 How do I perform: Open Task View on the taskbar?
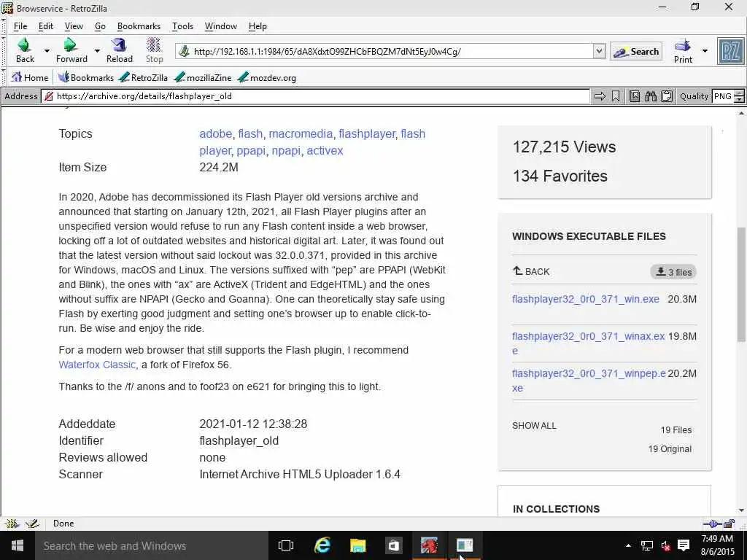[x=286, y=545]
